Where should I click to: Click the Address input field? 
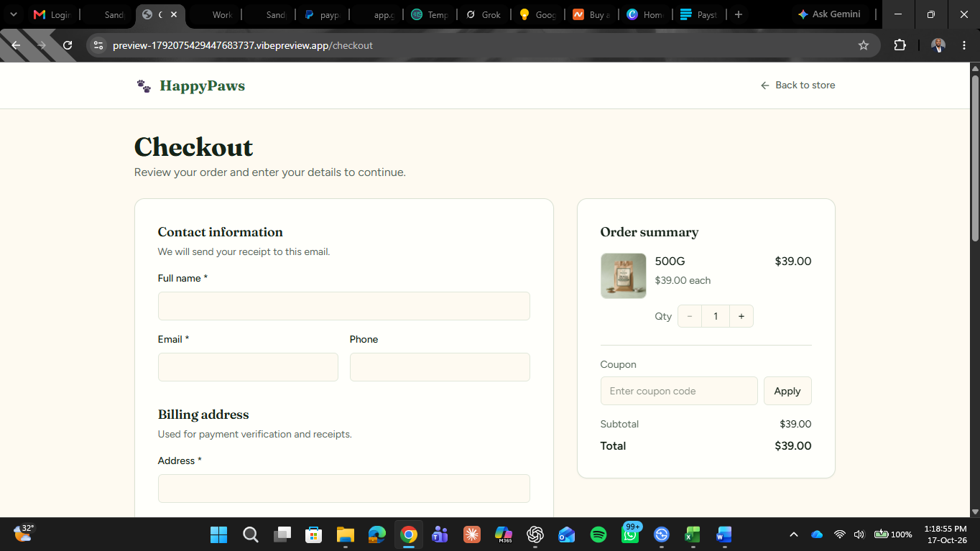coord(344,489)
